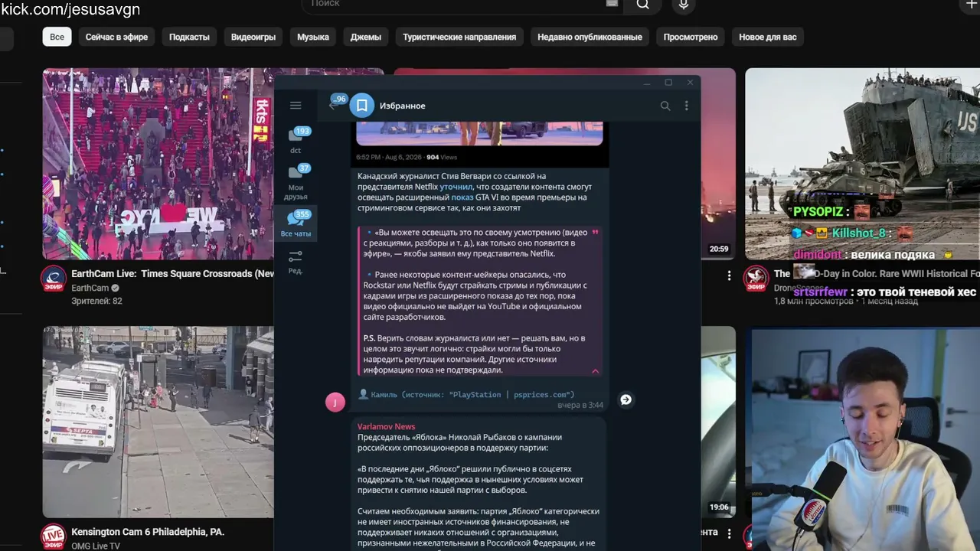Select the Сейчас в эфире chip
This screenshot has height=551, width=980.
116,37
